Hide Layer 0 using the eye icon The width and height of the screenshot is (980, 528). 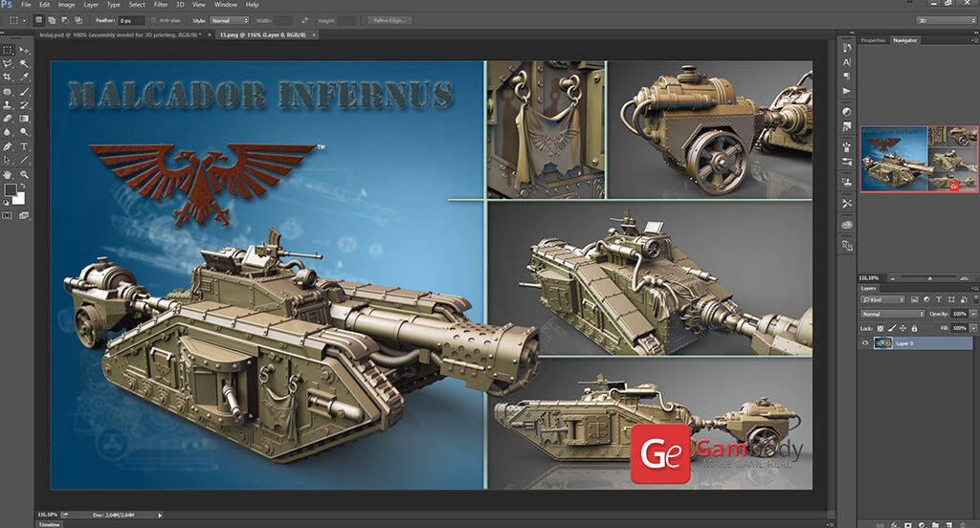click(866, 343)
